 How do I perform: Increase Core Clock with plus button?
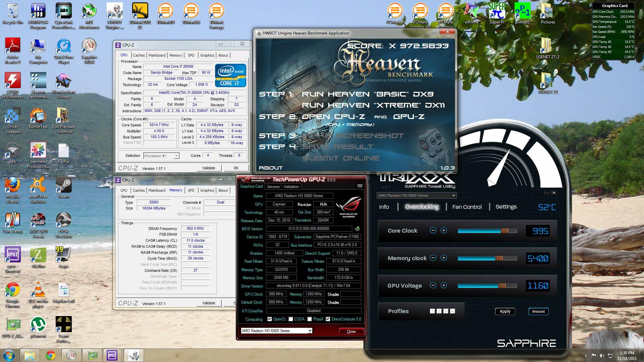tap(444, 230)
